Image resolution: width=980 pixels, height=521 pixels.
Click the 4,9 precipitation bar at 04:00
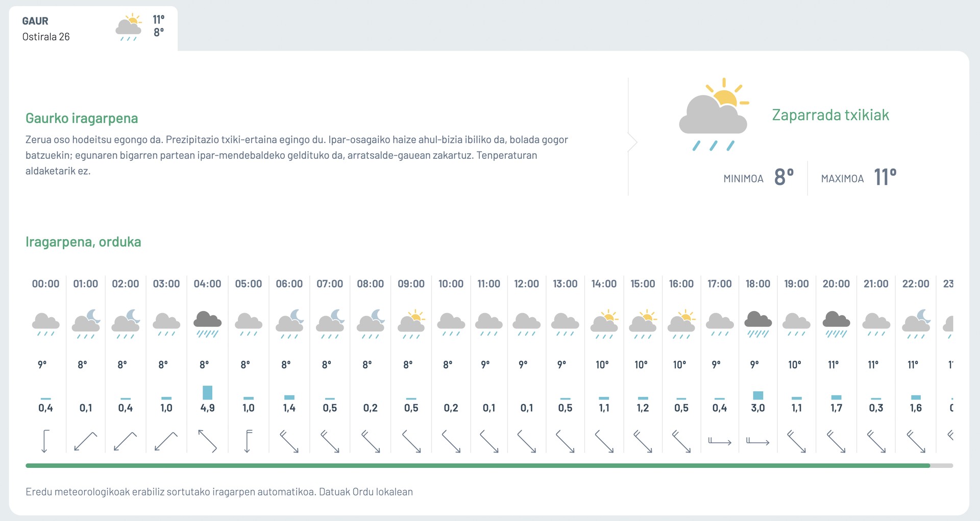[207, 392]
